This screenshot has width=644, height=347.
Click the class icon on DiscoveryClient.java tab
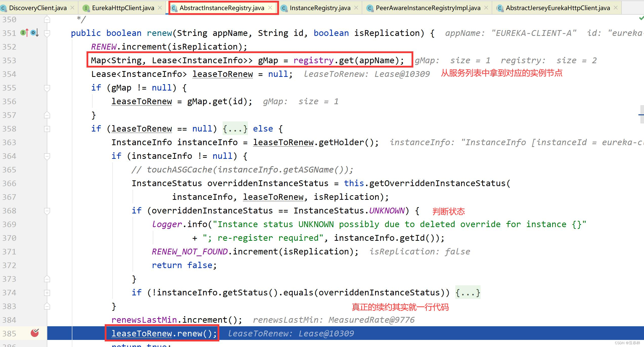(x=4, y=8)
